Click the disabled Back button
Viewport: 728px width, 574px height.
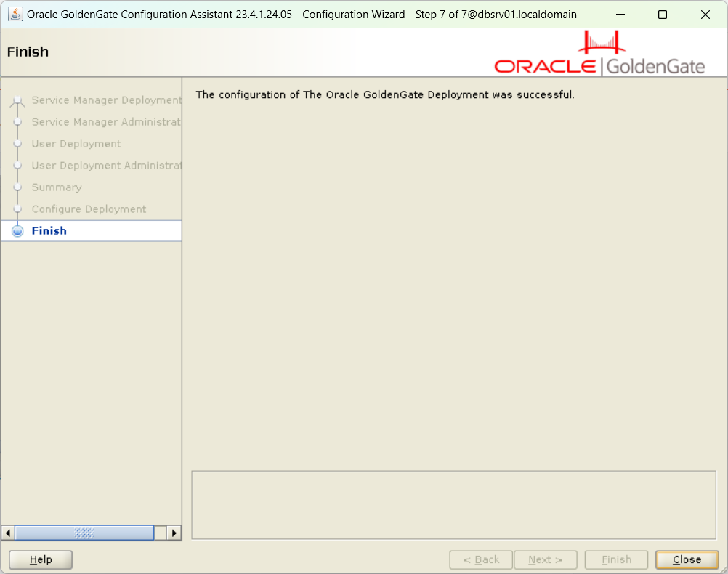481,559
